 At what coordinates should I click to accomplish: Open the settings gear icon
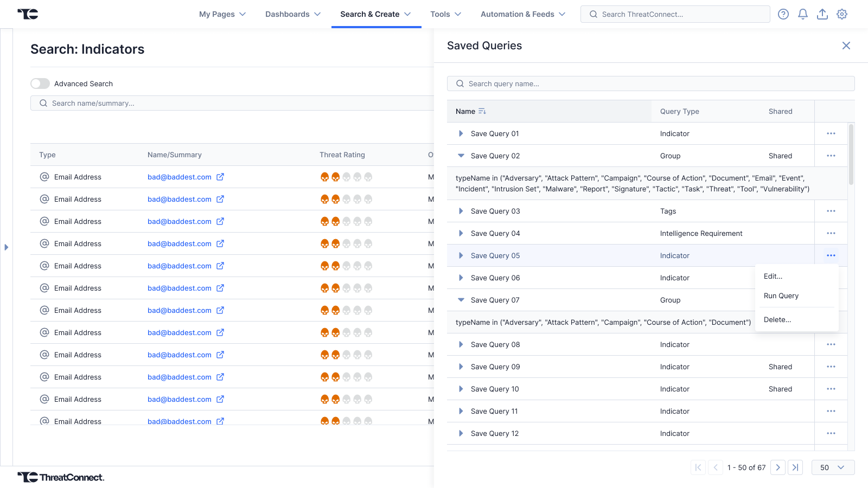(x=842, y=14)
